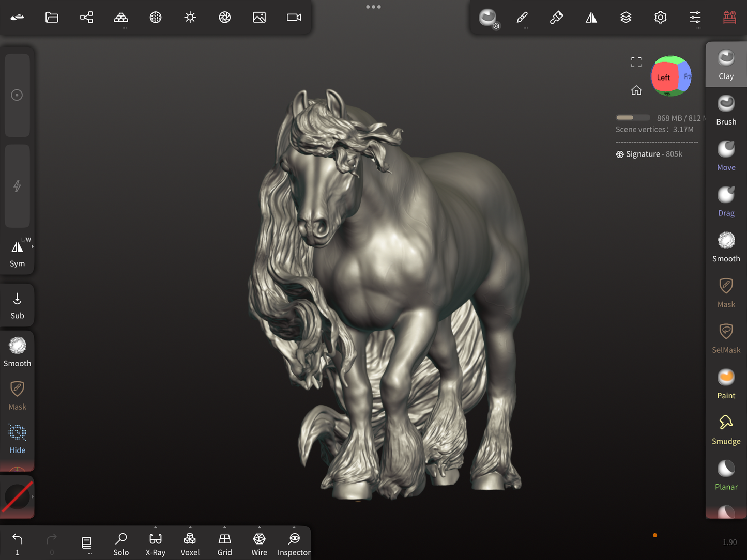Open the three-dots menu at top center
This screenshot has width=747, height=560.
tap(373, 7)
